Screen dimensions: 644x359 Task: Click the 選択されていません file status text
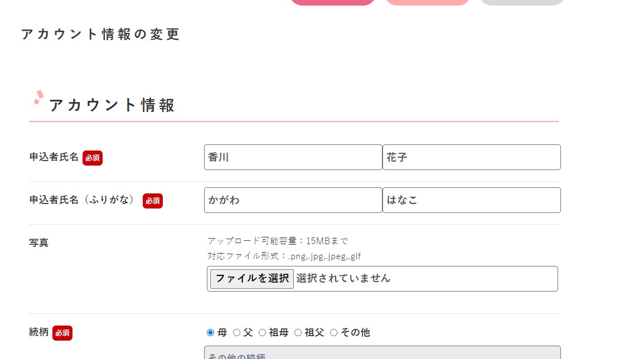point(343,278)
